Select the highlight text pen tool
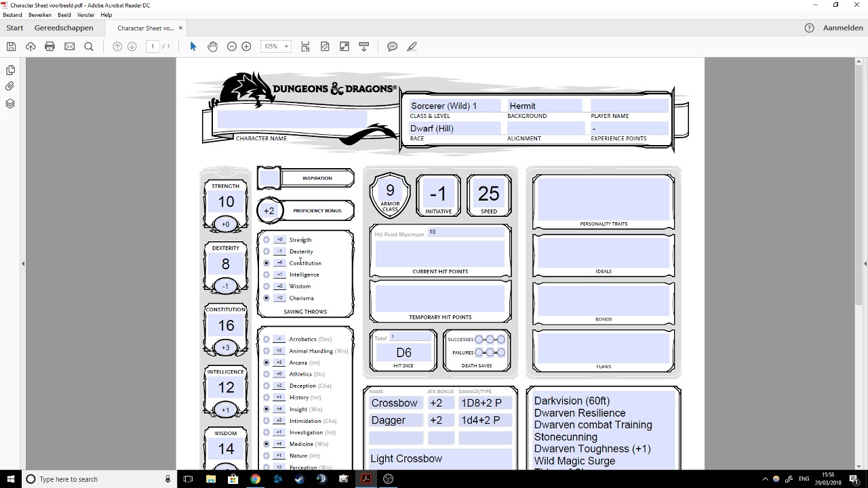The width and height of the screenshot is (868, 488). pyautogui.click(x=412, y=46)
